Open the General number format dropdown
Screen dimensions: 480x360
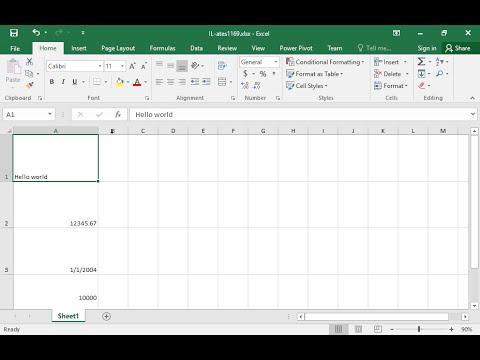tap(276, 62)
